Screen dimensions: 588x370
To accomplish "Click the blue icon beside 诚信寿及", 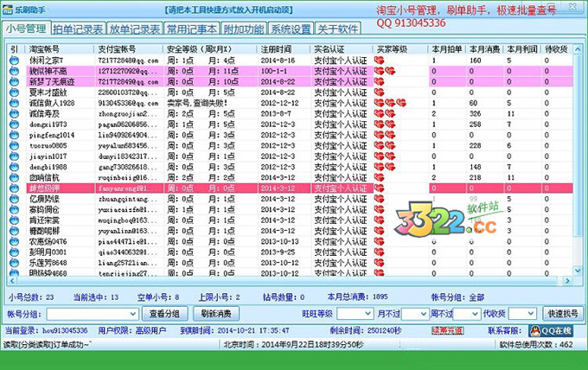I will click(x=14, y=113).
